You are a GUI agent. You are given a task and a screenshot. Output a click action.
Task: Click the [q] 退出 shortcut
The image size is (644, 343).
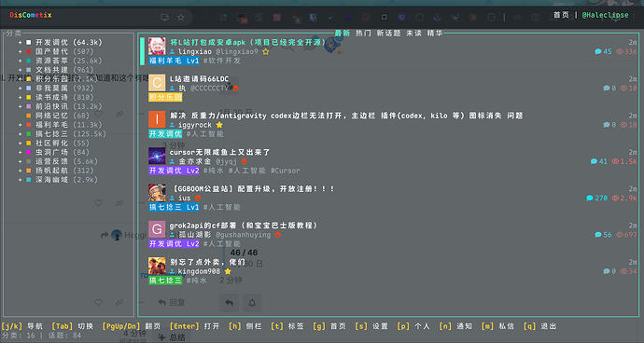[x=540, y=326]
